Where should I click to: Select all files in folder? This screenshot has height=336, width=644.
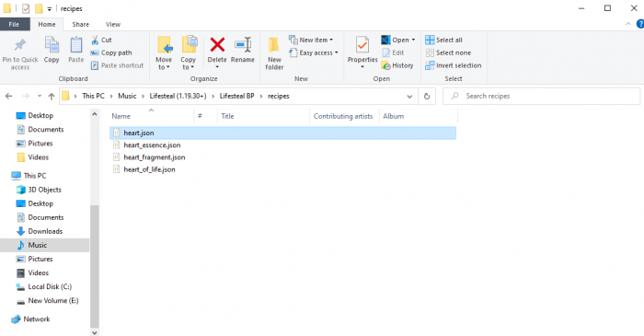click(443, 40)
